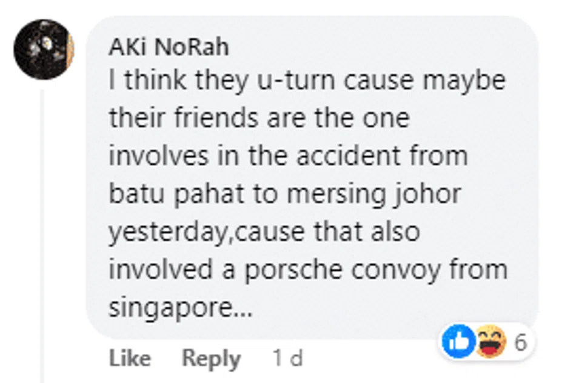Click the word accident in comment
This screenshot has height=392, width=582.
[349, 156]
